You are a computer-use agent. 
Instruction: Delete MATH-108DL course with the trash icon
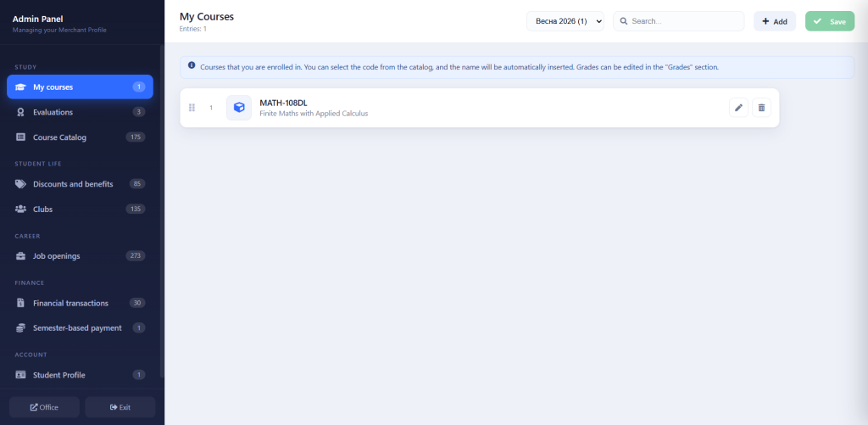point(761,108)
